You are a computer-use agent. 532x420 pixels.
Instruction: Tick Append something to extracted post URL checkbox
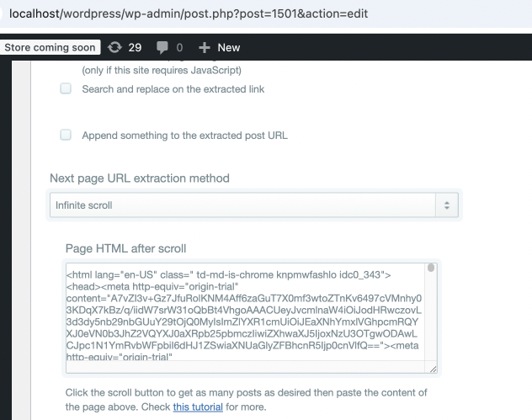point(66,135)
